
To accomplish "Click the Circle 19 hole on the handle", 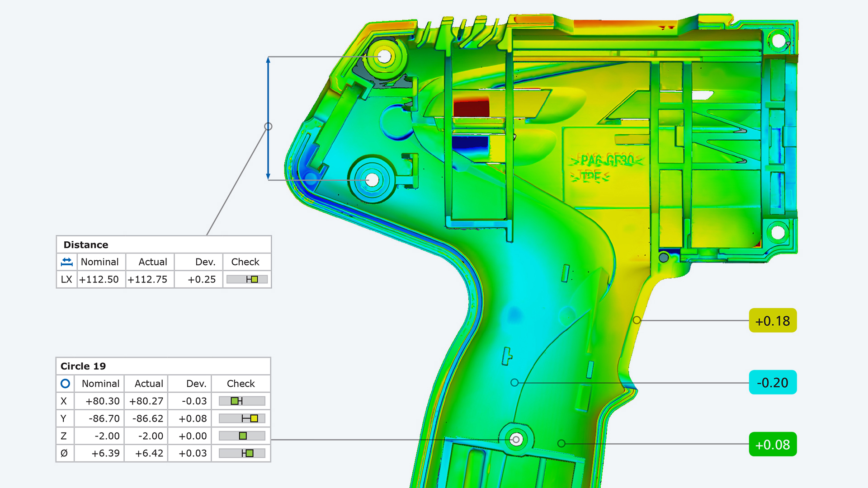I will point(516,439).
